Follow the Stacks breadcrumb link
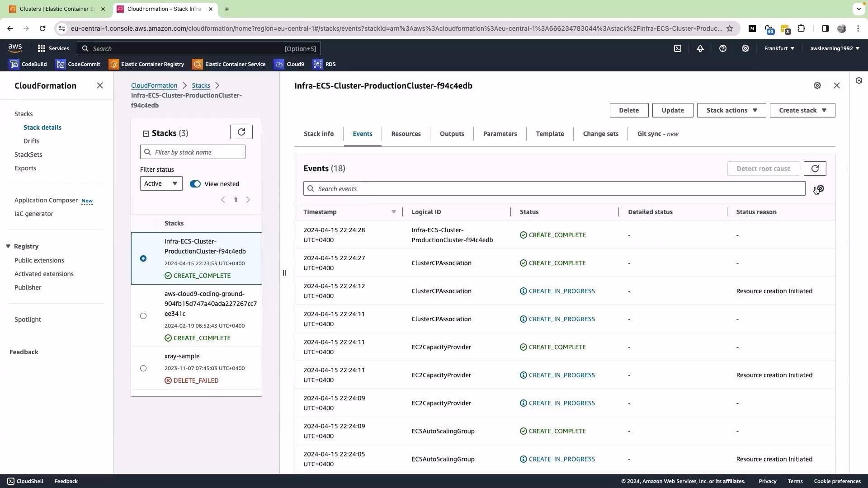This screenshot has width=868, height=488. click(x=201, y=85)
